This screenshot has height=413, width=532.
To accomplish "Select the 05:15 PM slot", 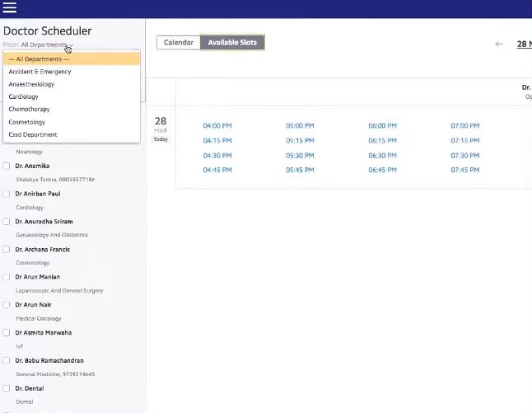I will (x=300, y=141).
